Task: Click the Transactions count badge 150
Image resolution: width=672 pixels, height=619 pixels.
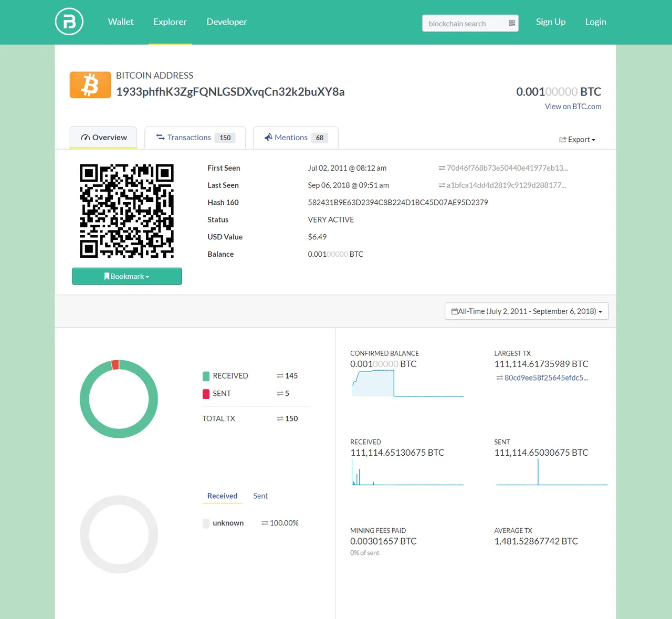Action: (225, 138)
